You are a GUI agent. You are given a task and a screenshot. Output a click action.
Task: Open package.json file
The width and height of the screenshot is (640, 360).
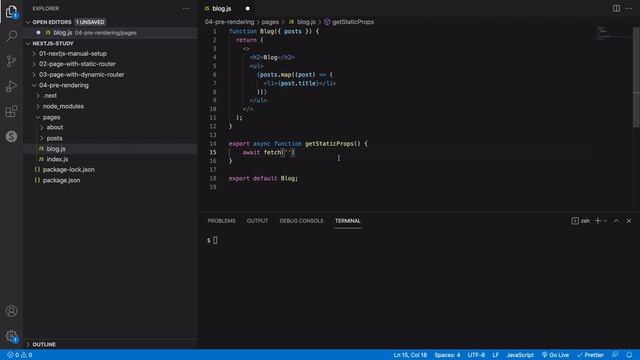[61, 180]
